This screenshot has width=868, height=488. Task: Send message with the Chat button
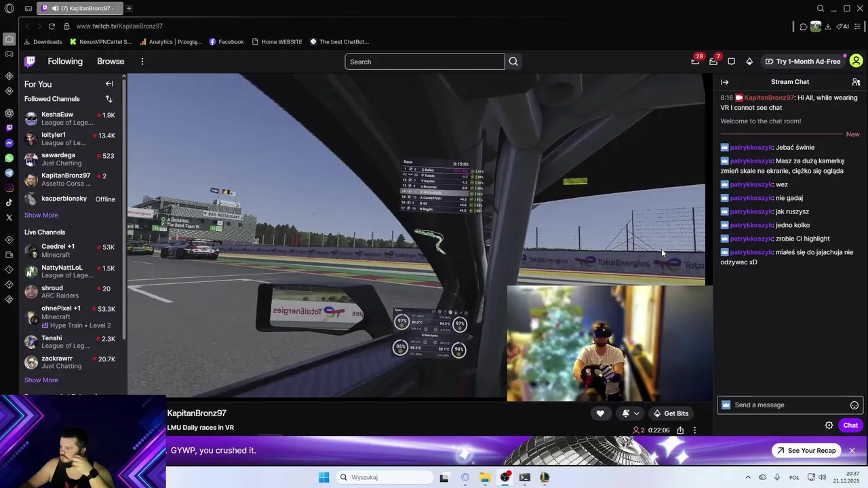[850, 426]
